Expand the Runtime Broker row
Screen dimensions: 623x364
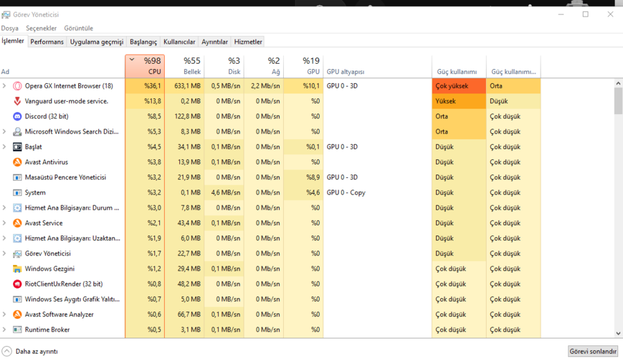4,329
